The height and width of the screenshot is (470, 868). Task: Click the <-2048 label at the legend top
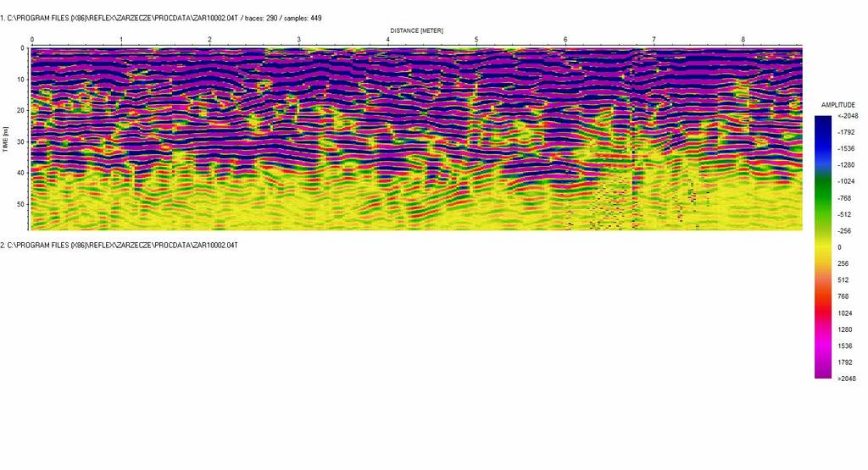[846, 116]
